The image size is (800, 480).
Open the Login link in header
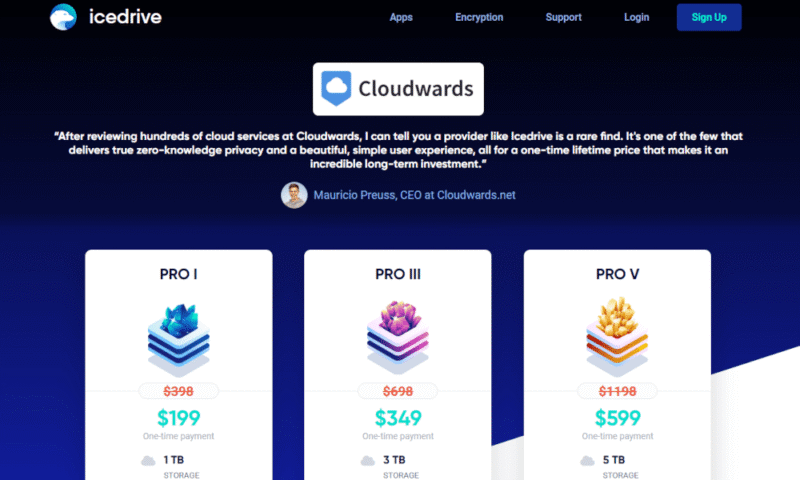coord(636,17)
